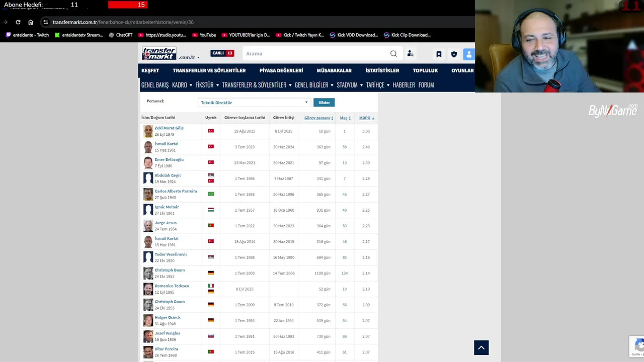This screenshot has height=362, width=644.
Task: Click into the Arama search field
Action: 317,54
